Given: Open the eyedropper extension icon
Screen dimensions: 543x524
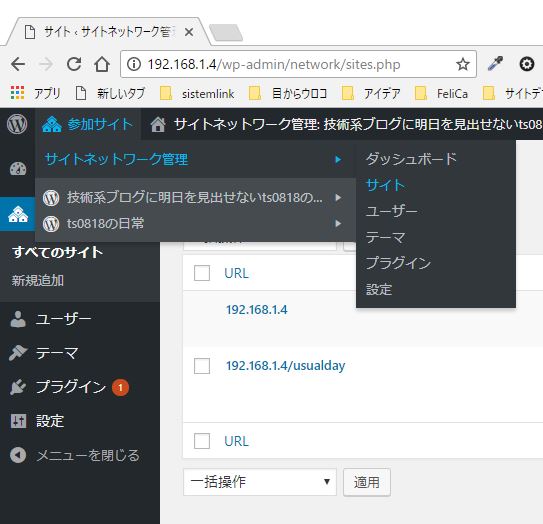Looking at the screenshot, I should (x=495, y=64).
